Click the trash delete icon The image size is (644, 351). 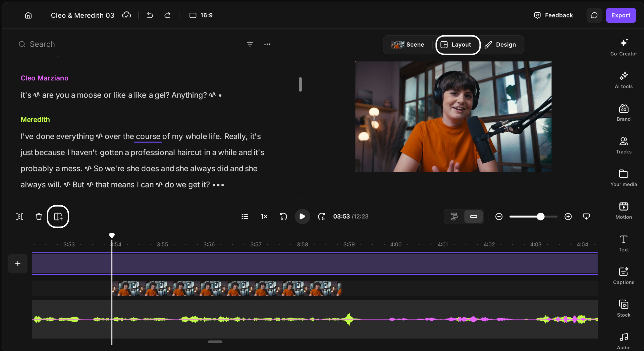coord(39,216)
